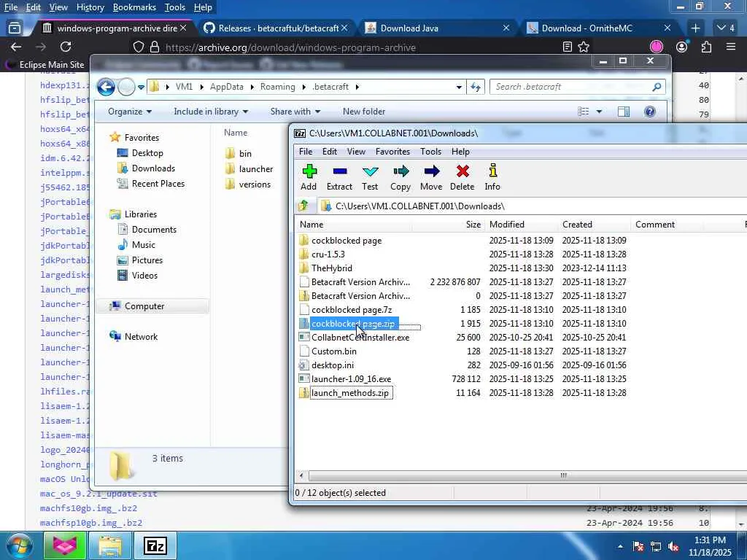Open Windows Explorer taskbar button
747x560 pixels.
[110, 545]
